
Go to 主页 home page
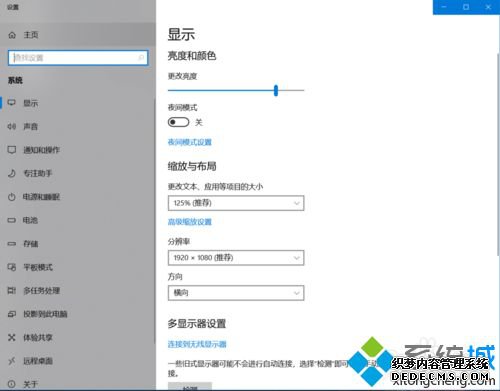[78, 35]
